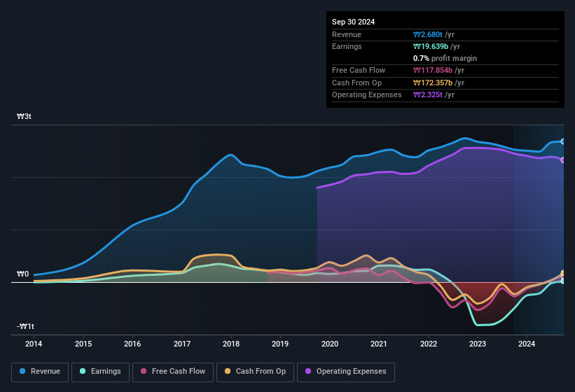This screenshot has height=392, width=575.
Task: Click the blue Revenue endpoint marker
Action: (x=563, y=141)
